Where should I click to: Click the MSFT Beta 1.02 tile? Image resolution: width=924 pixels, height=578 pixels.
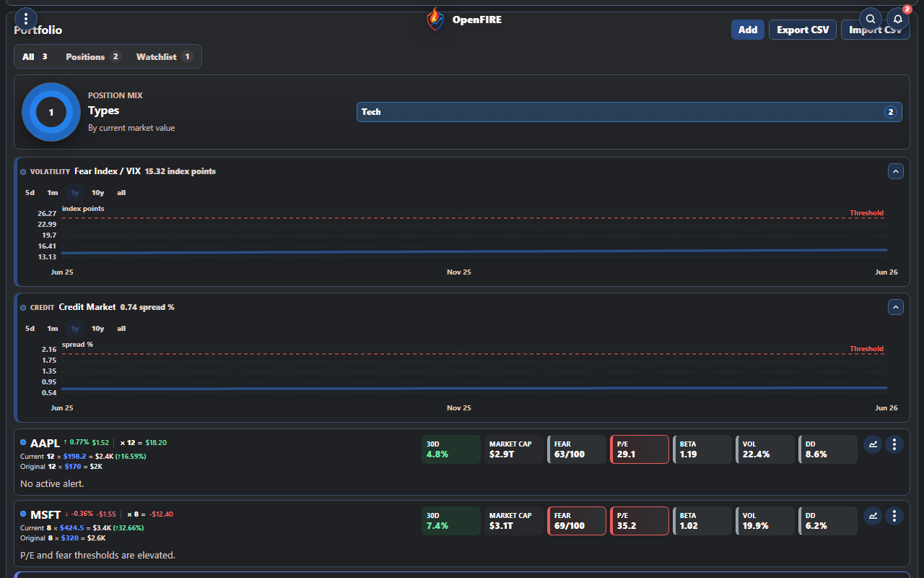702,521
